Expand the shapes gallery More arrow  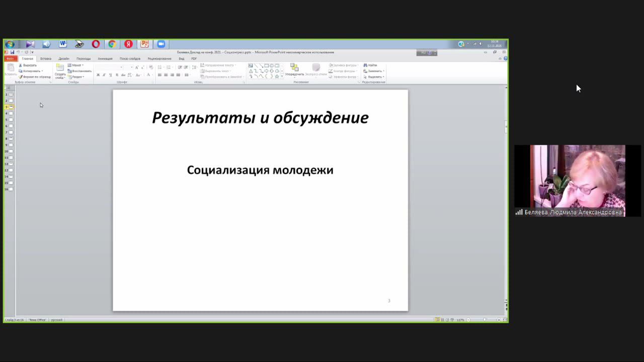tap(282, 76)
